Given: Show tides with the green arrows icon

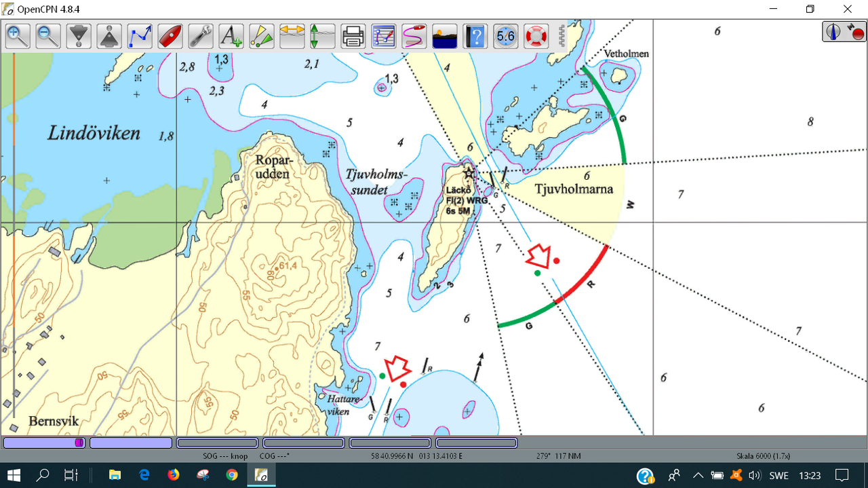Looking at the screenshot, I should pyautogui.click(x=323, y=35).
